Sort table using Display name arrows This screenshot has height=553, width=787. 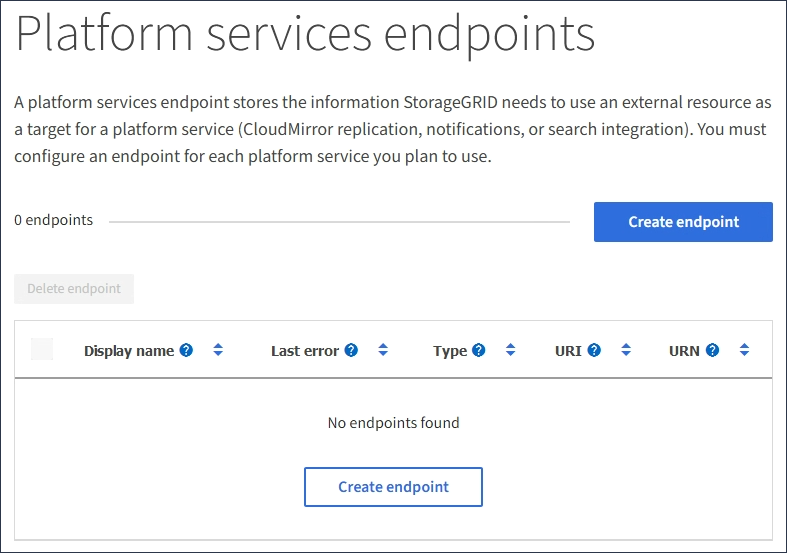(218, 351)
